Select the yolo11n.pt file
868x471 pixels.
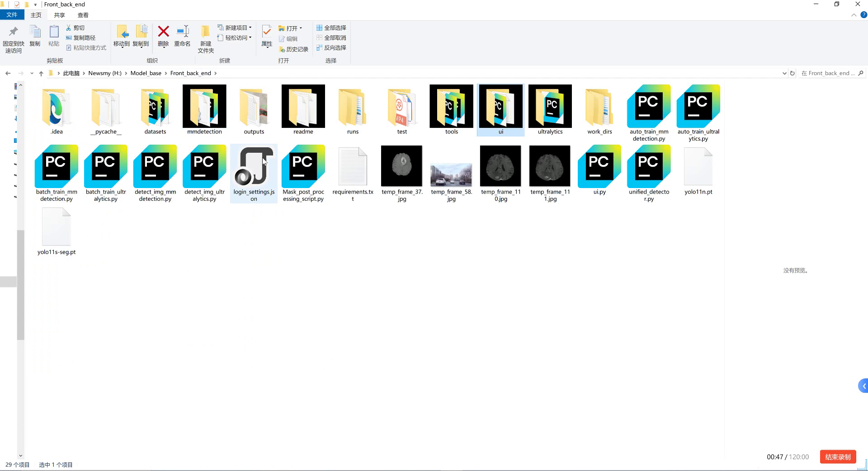698,171
